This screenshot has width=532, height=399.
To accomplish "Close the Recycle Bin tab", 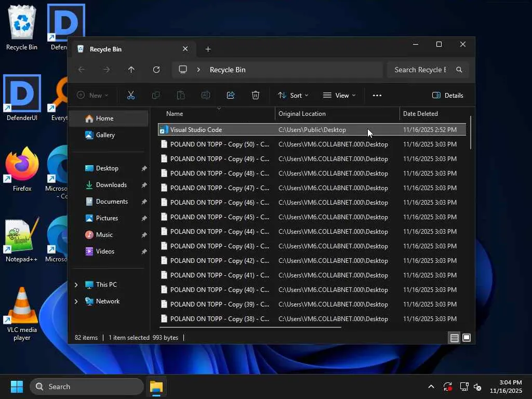I will pos(185,49).
